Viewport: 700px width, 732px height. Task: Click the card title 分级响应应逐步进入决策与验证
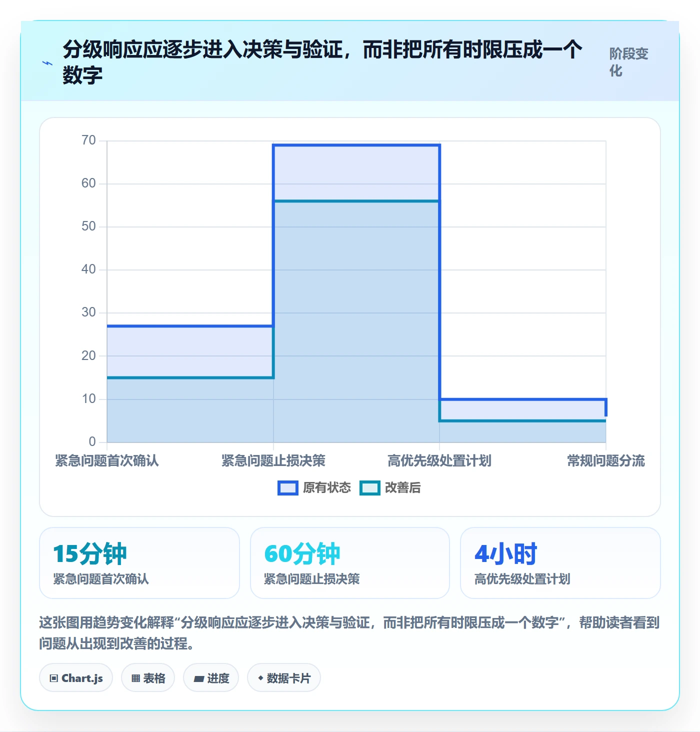[x=322, y=62]
